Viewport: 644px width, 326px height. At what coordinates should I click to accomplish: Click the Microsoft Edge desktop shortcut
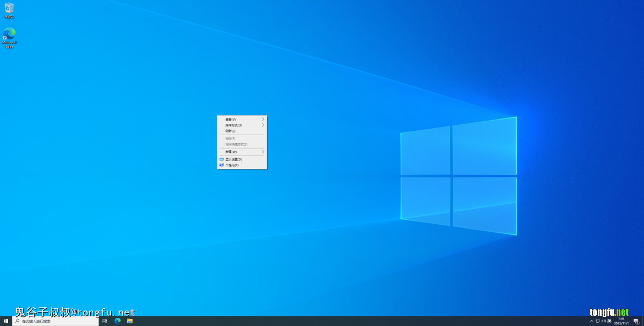point(9,35)
